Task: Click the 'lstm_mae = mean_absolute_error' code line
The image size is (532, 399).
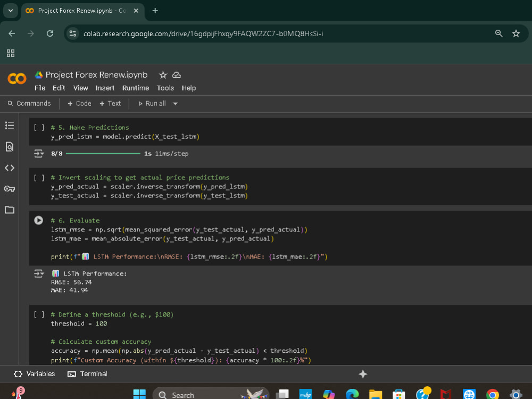Action: click(162, 239)
